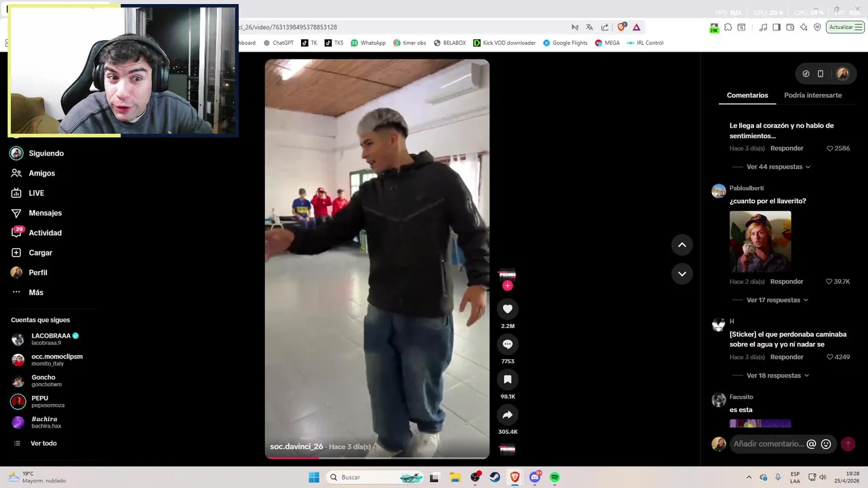The image size is (868, 488).
Task: Open the Brave Wallet icon
Action: 790,27
